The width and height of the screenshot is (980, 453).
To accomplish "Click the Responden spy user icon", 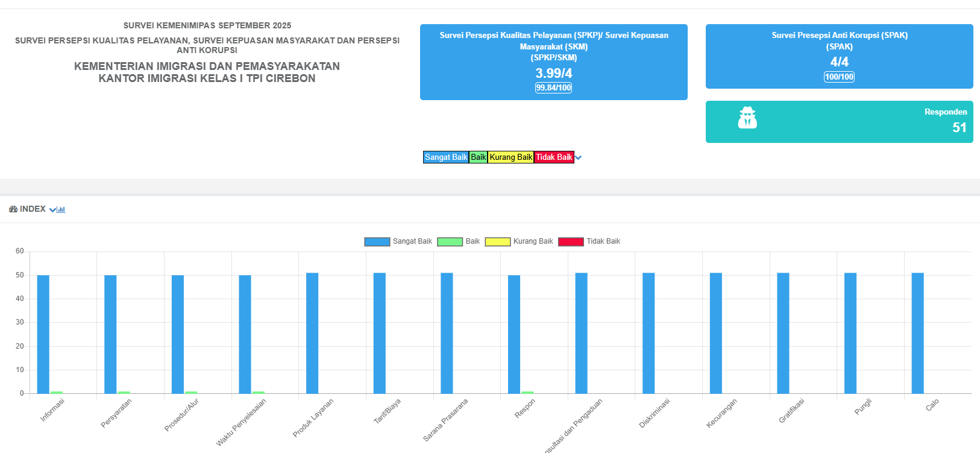I will click(x=747, y=118).
